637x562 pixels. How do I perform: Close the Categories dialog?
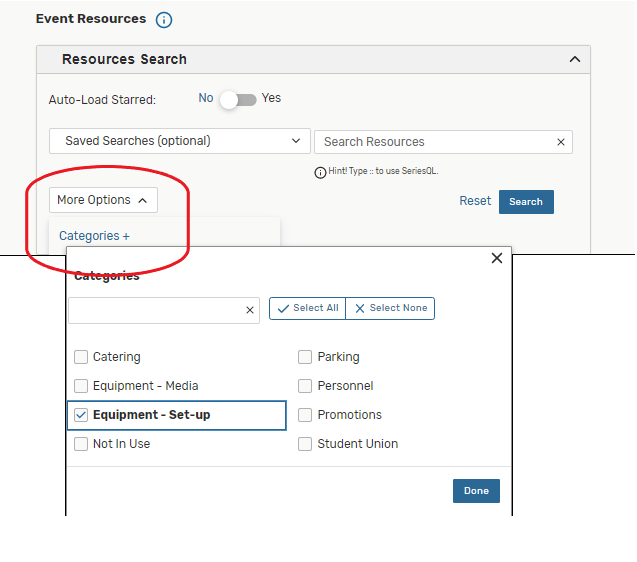pos(497,258)
